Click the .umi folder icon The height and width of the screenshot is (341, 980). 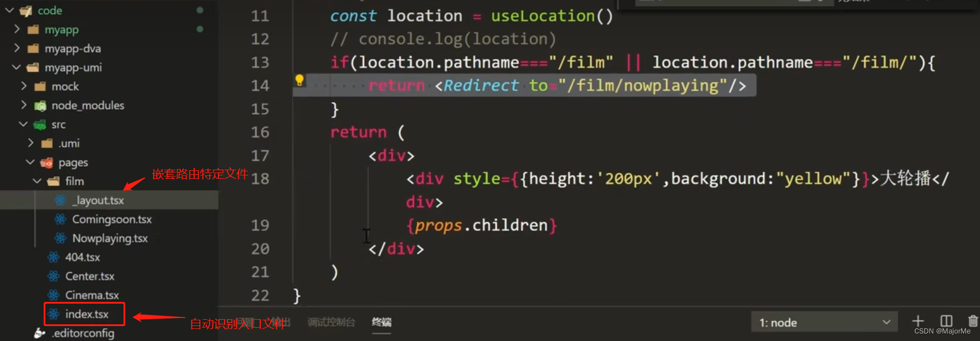[x=47, y=143]
